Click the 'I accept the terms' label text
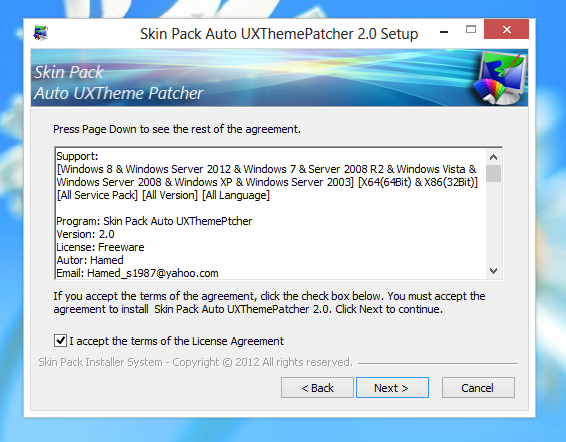Viewport: 566px width, 442px height. [x=177, y=341]
